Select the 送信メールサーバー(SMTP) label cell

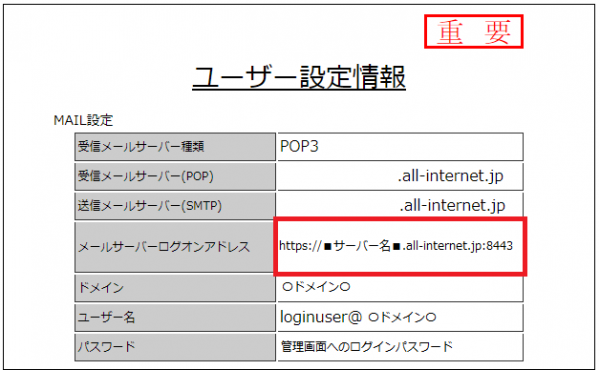pyautogui.click(x=175, y=206)
